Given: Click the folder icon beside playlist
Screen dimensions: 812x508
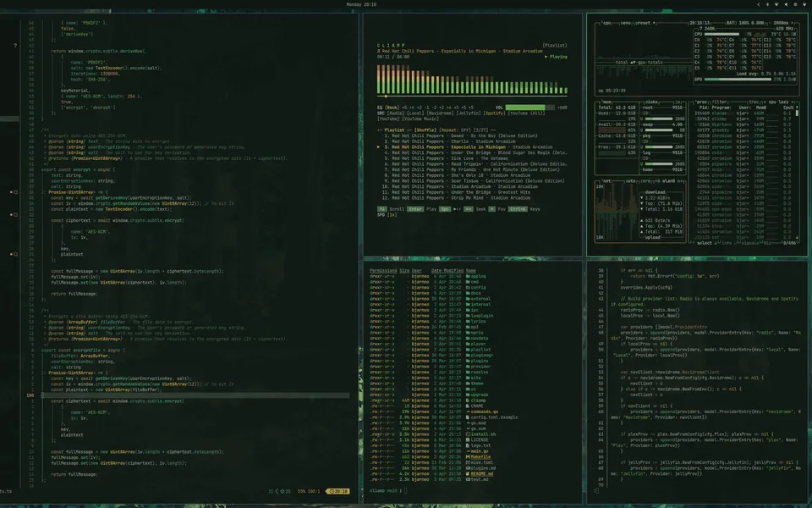Looking at the screenshot, I should pyautogui.click(x=468, y=350).
